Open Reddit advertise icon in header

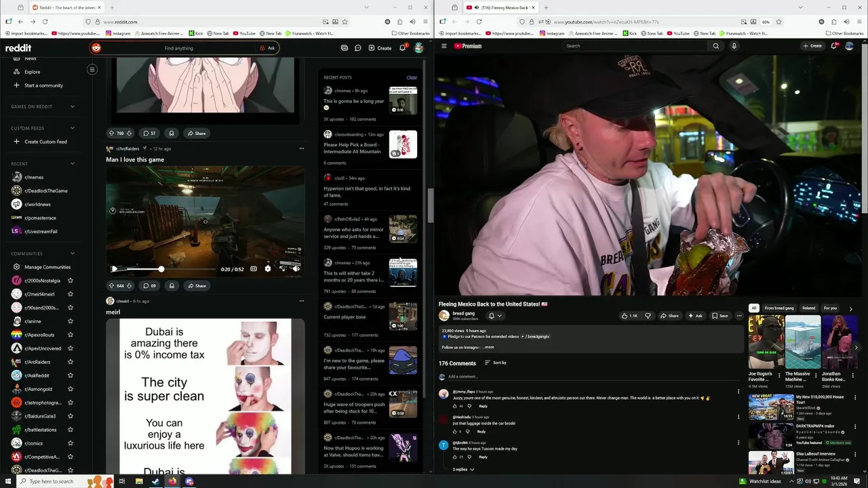(344, 48)
